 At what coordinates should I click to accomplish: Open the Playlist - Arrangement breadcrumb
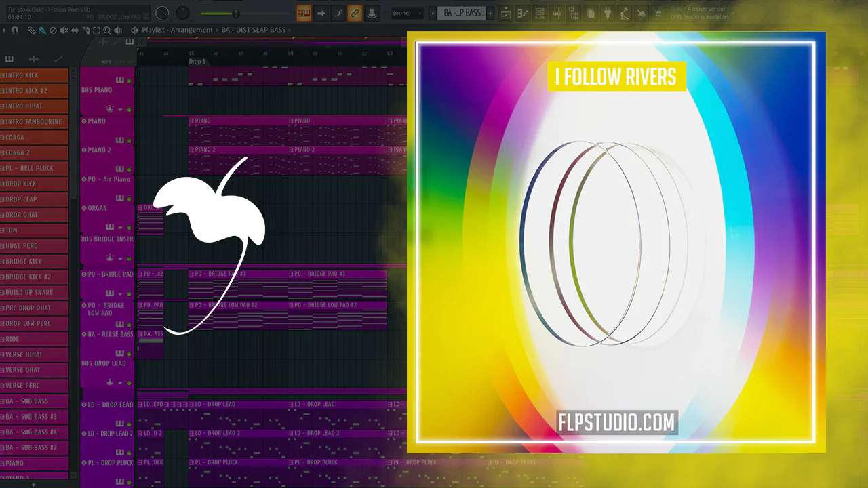[x=179, y=30]
